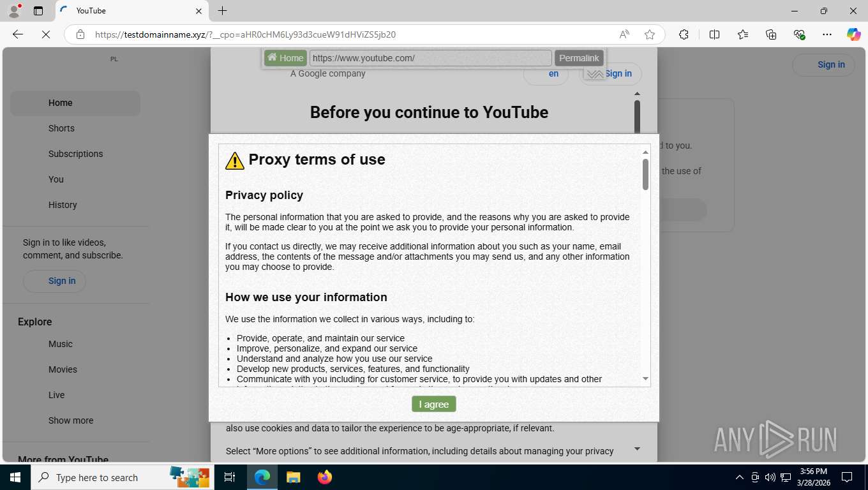Open the network tray icon
Viewport: 868px width, 490px height.
click(786, 477)
